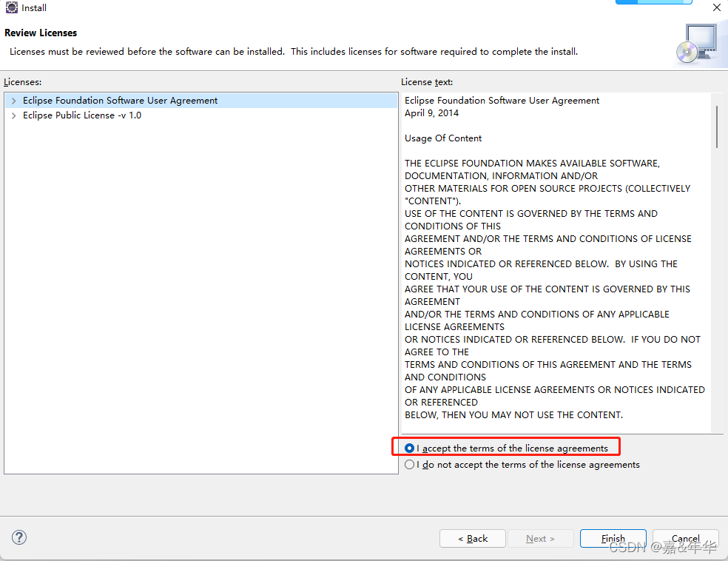Image resolution: width=728 pixels, height=561 pixels.
Task: Click the disabled Next button
Action: click(540, 539)
